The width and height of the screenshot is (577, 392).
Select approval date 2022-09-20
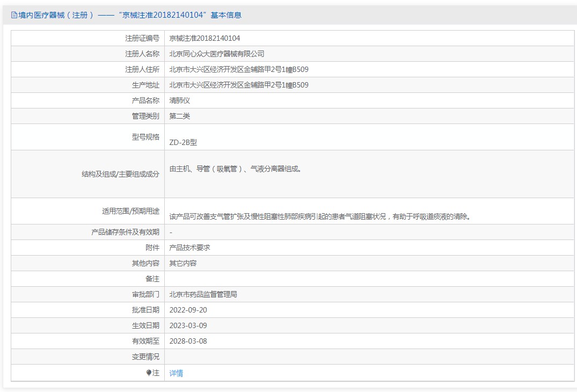[188, 310]
